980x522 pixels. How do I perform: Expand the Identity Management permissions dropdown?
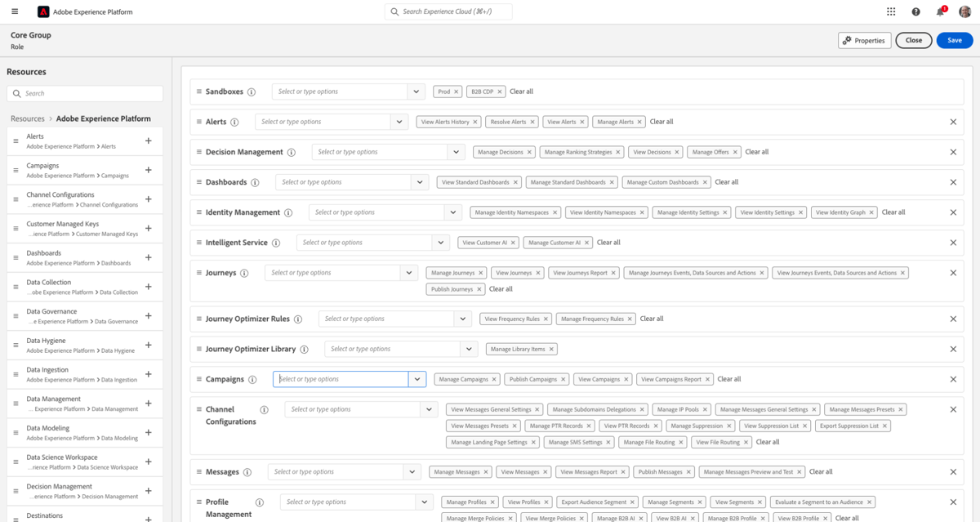pyautogui.click(x=453, y=212)
